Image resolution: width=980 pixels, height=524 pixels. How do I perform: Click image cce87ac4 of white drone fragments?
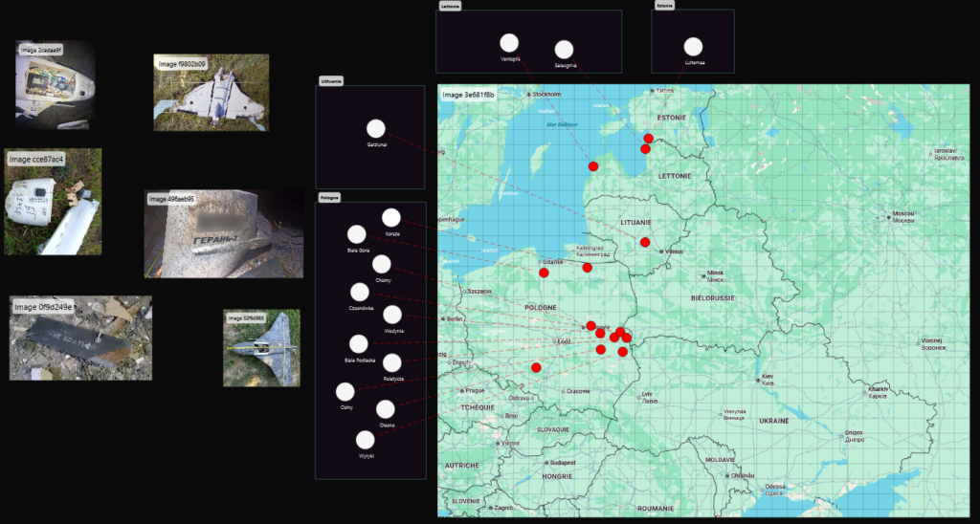coord(53,202)
